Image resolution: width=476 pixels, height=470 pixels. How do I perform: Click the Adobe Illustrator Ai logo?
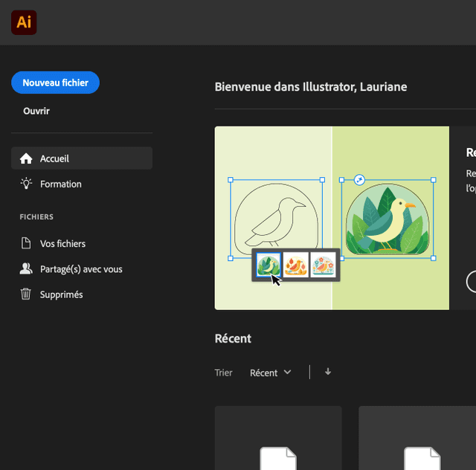(24, 22)
